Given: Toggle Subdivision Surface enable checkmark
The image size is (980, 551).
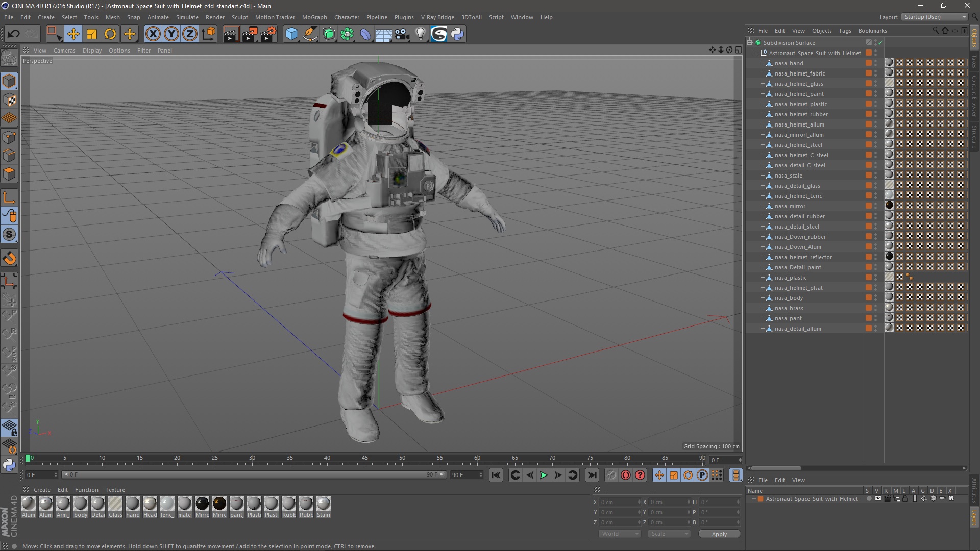Looking at the screenshot, I should (880, 43).
